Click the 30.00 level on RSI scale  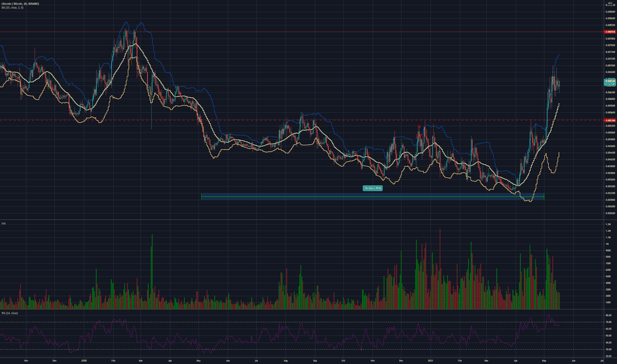point(608,349)
